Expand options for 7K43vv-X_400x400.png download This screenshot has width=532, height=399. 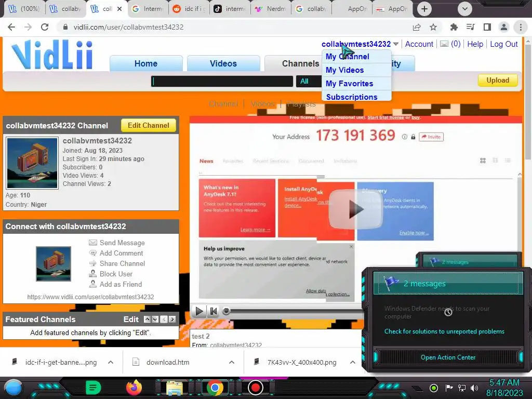[x=353, y=362]
